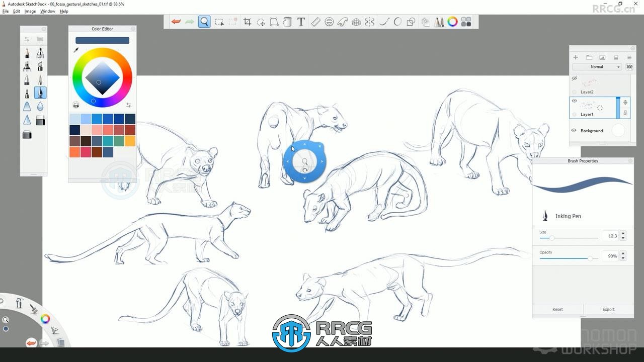Screen dimensions: 644x362
Task: Toggle the lock circle on Layer1
Action: coord(575,115)
